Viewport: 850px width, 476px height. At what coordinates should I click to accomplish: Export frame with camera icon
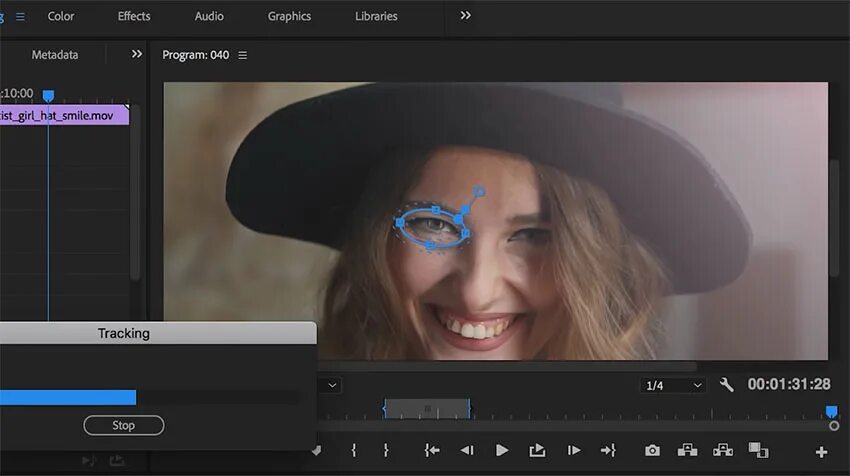tap(652, 451)
